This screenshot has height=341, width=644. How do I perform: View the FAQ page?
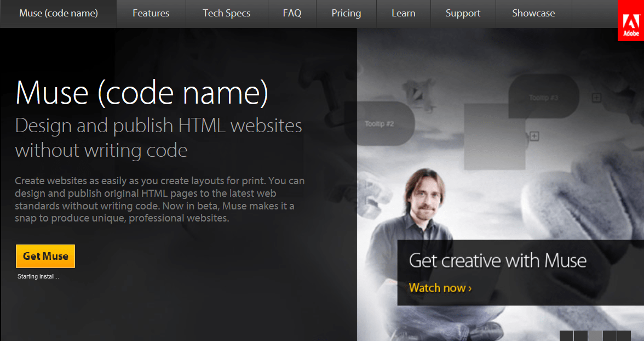click(292, 13)
